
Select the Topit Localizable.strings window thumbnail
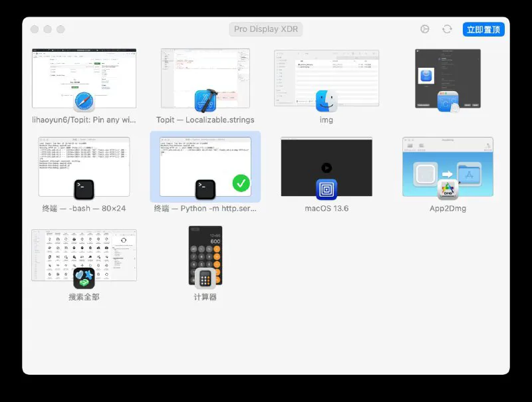205,78
